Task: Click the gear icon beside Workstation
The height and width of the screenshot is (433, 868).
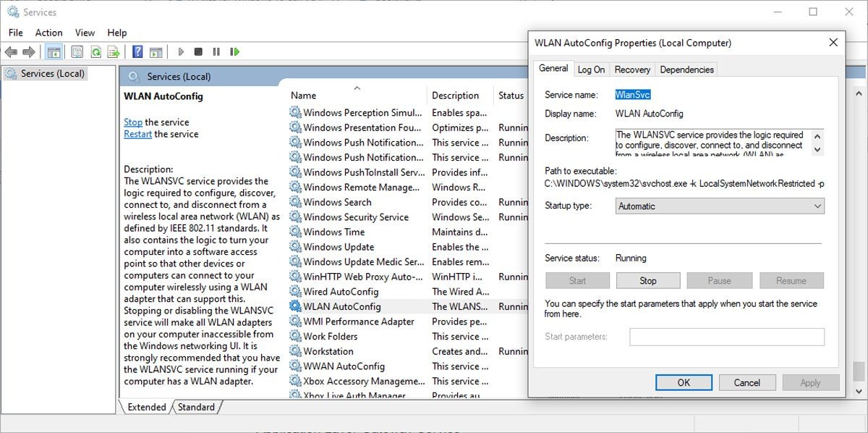Action: [295, 351]
